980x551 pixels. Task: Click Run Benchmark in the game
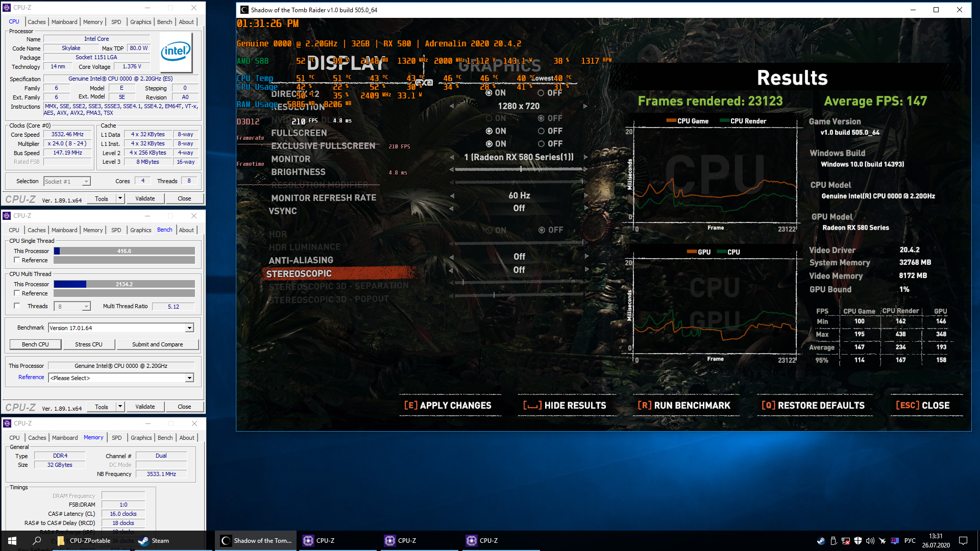click(x=684, y=405)
